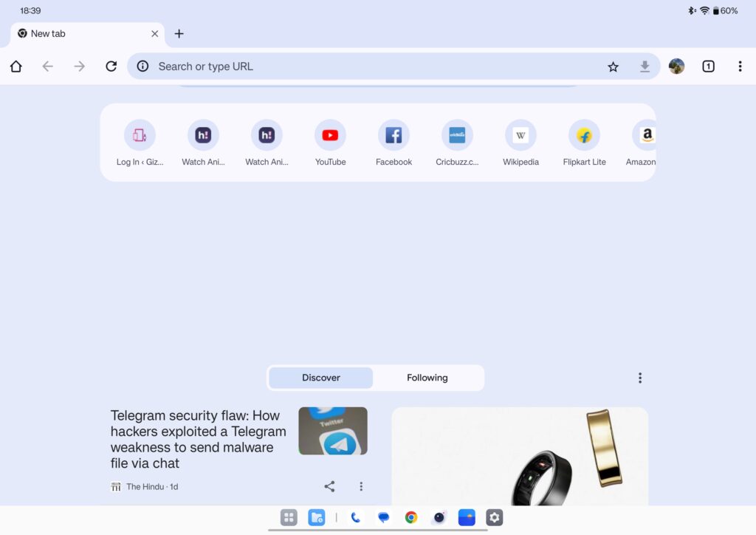This screenshot has width=756, height=535.
Task: Open the first Watch Ani... shortcut
Action: [x=203, y=143]
